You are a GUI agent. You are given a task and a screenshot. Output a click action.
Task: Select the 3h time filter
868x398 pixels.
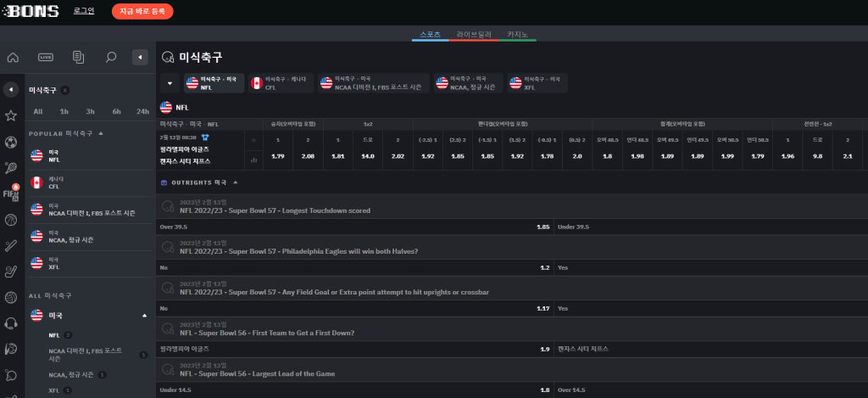coord(90,111)
